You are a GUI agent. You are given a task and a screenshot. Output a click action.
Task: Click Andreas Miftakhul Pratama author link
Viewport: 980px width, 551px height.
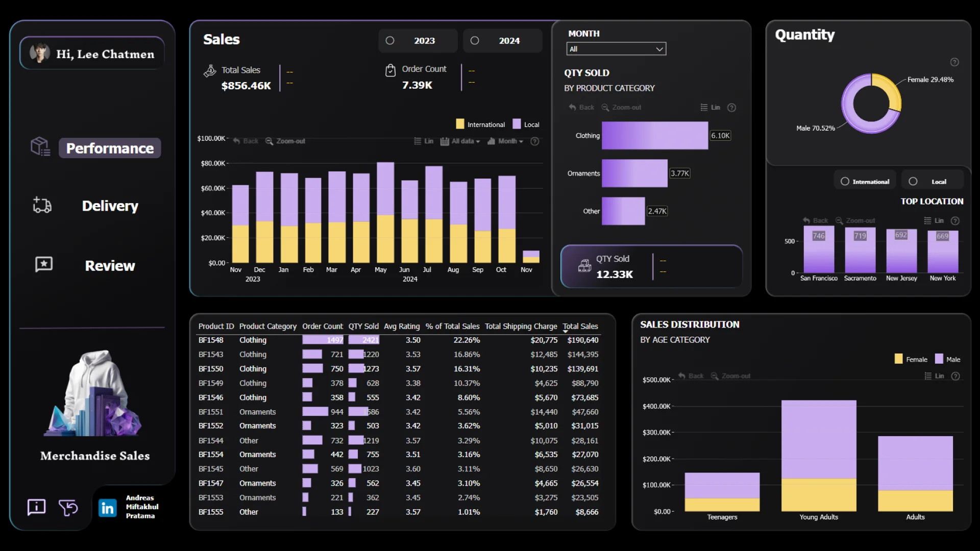pos(142,507)
